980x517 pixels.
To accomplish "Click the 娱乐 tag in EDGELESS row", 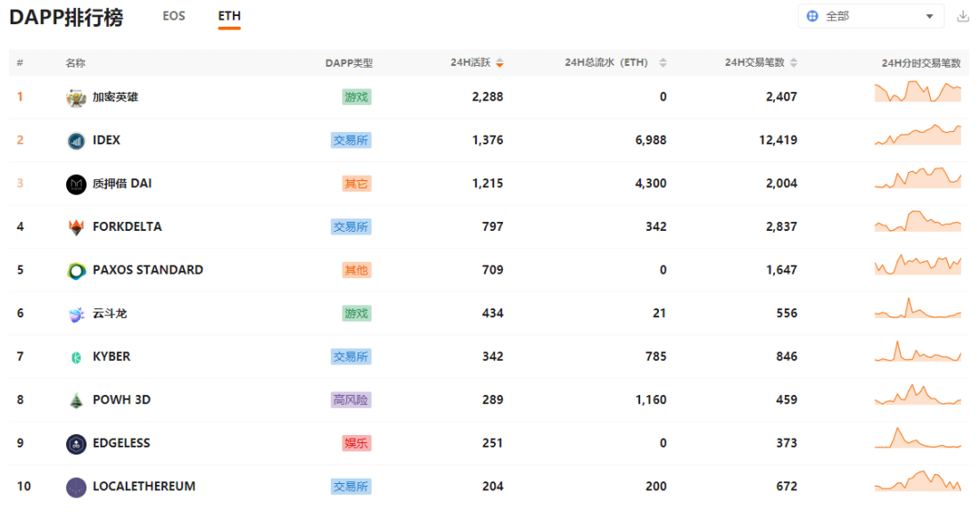I will [x=357, y=443].
